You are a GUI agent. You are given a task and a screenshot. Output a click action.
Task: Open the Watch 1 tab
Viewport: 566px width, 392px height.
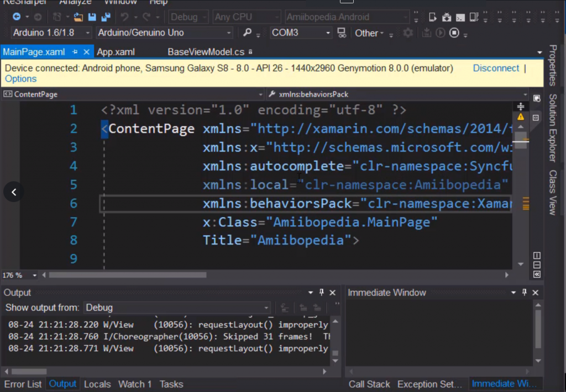135,384
